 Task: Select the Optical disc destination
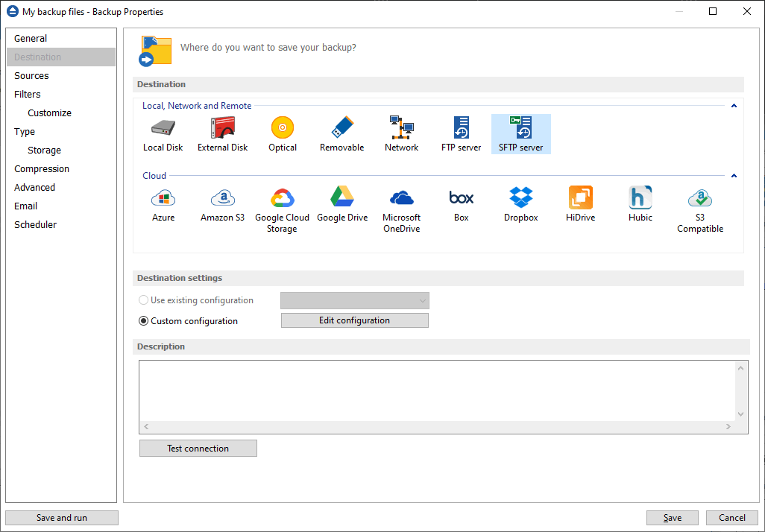click(x=283, y=134)
